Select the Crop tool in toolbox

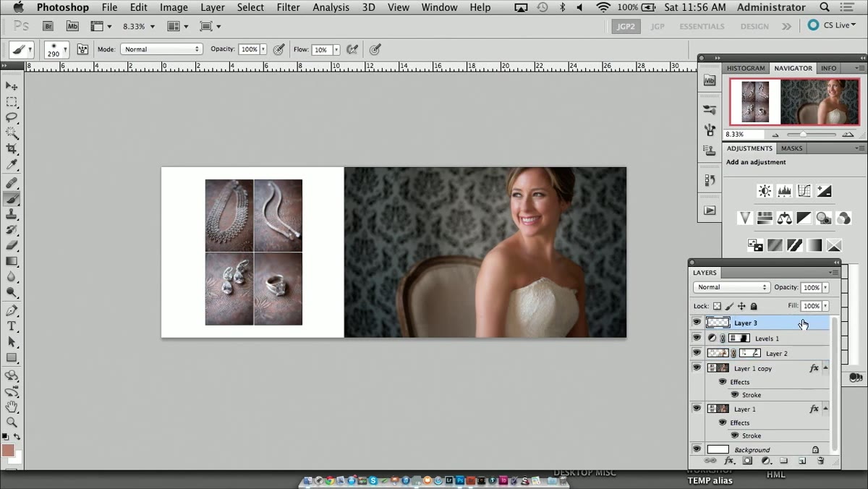tap(12, 149)
